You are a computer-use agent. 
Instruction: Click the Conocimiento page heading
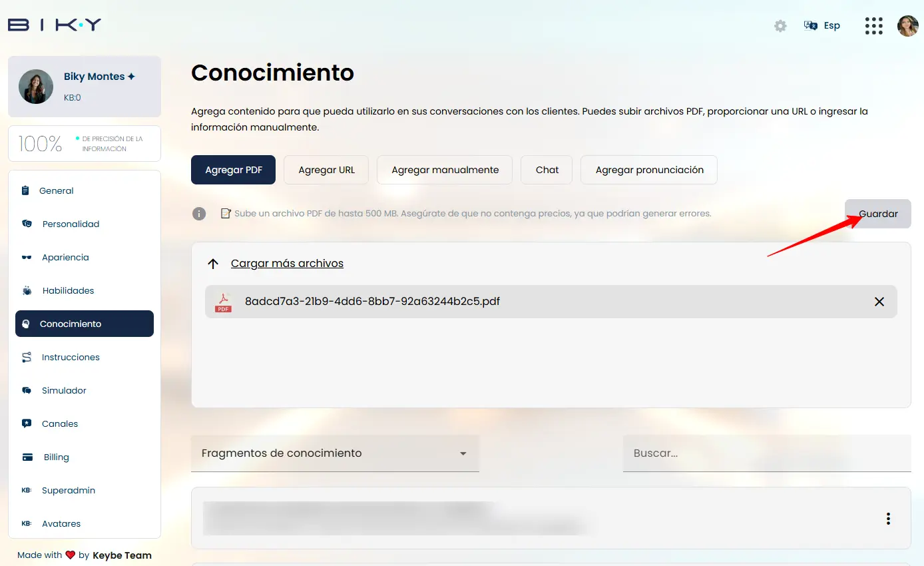272,73
